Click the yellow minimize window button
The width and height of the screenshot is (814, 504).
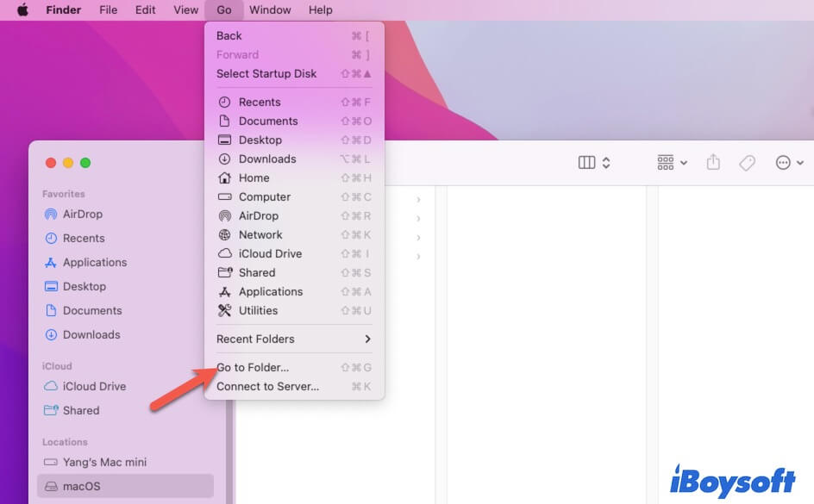68,163
